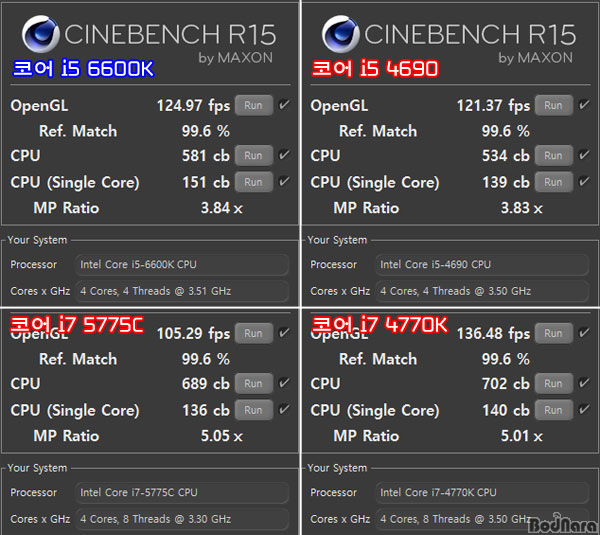Click the 581 cb CPU score
This screenshot has width=600, height=535.
click(206, 156)
